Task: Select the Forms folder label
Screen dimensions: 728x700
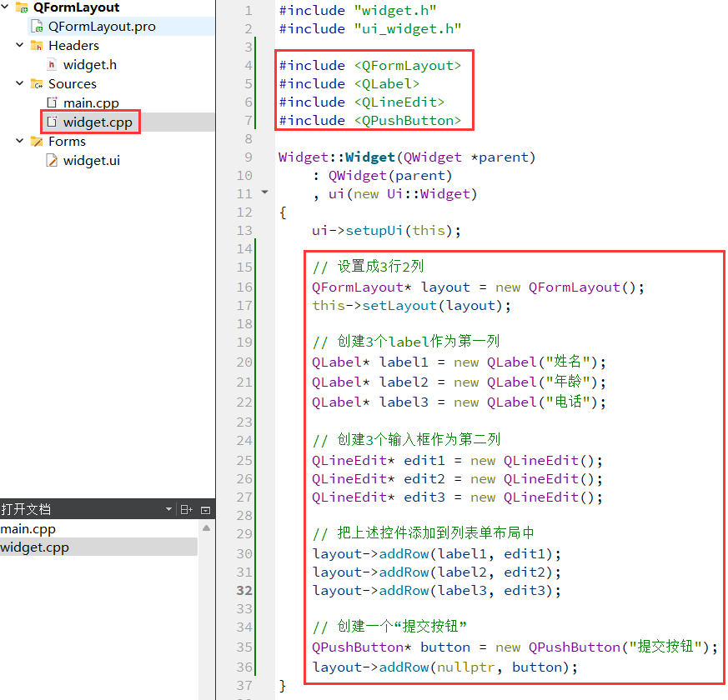Action: (x=67, y=141)
